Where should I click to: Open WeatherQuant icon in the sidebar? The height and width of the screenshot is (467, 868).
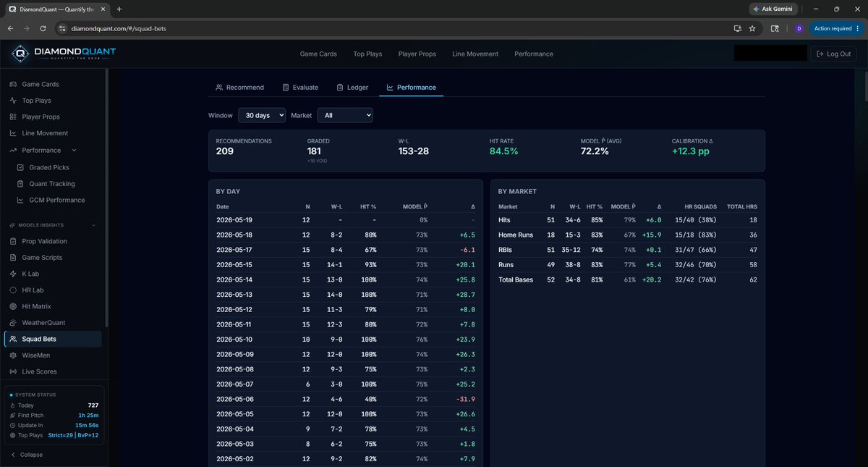coord(13,323)
